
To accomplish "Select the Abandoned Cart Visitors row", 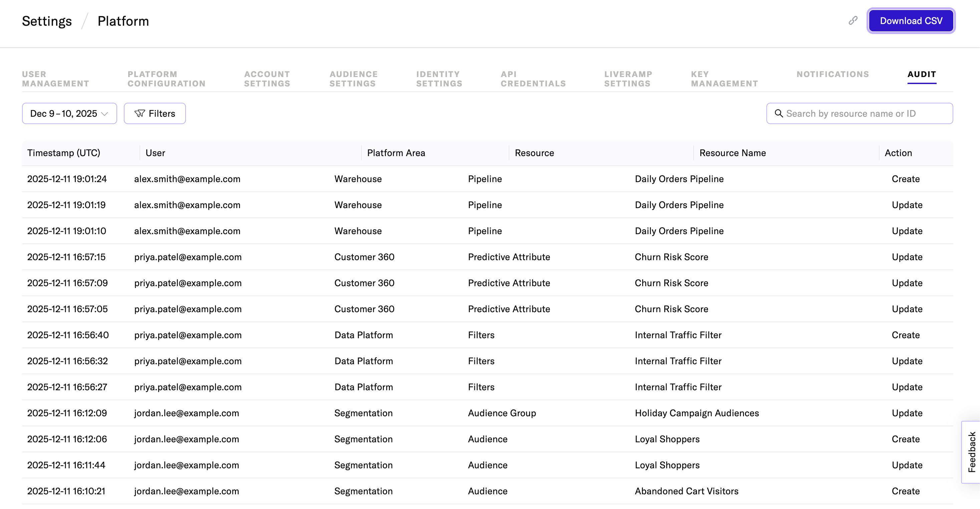I will pyautogui.click(x=686, y=491).
